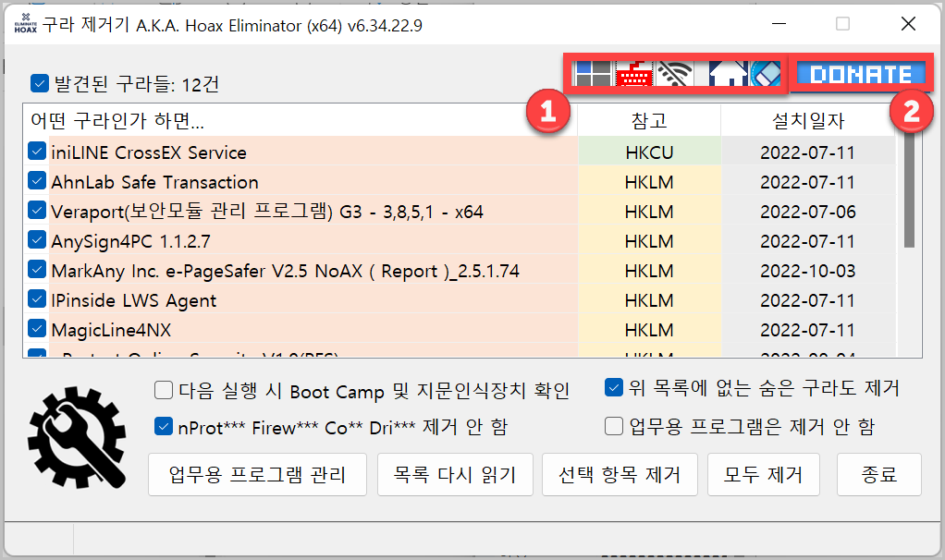Sort by the 설치일자 column header
The width and height of the screenshot is (945, 560).
click(x=807, y=120)
